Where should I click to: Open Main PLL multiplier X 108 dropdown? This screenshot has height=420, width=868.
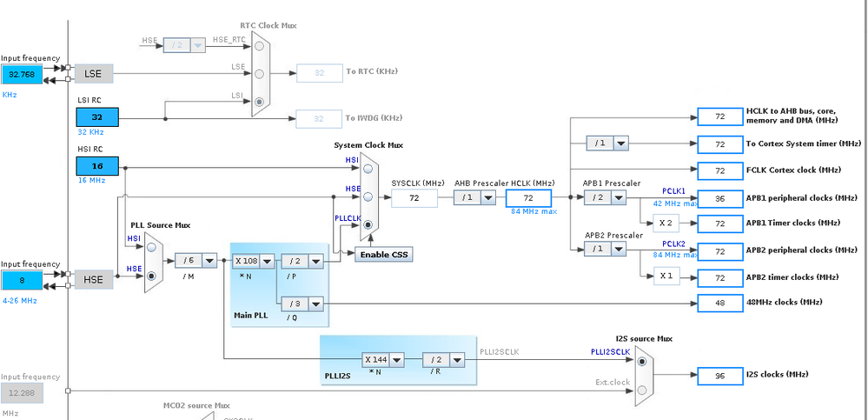(x=267, y=261)
